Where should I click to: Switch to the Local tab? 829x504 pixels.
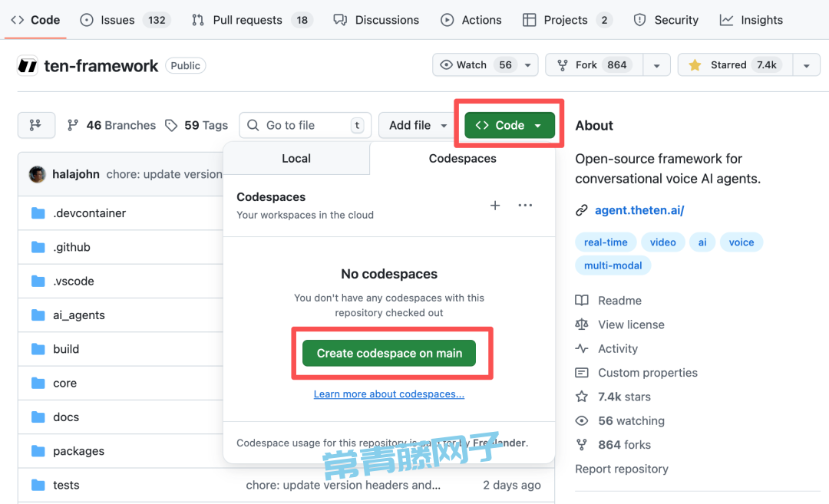point(296,159)
